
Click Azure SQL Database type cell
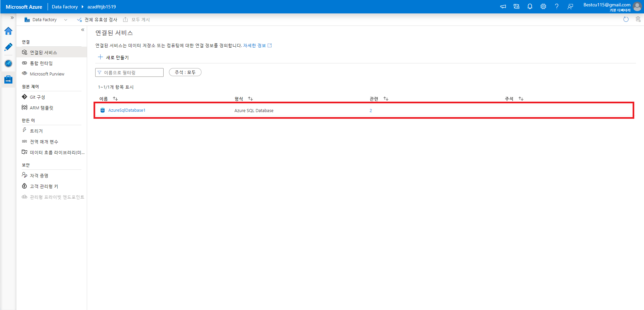(254, 111)
